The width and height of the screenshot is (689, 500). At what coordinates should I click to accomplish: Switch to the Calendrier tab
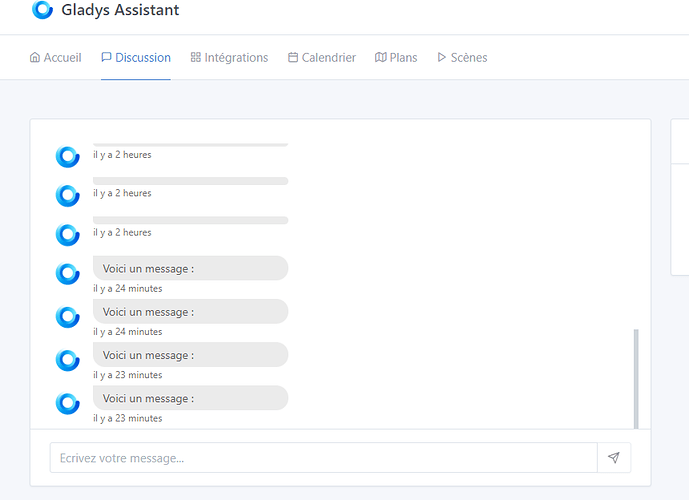tap(322, 58)
